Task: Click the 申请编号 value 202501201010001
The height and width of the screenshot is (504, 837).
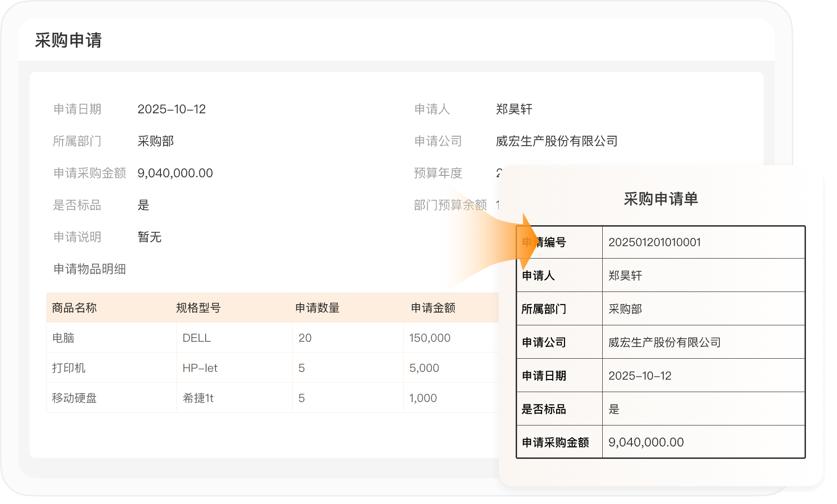Action: coord(654,242)
